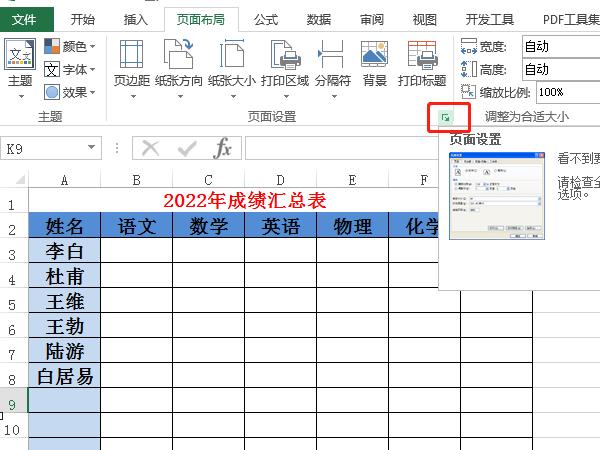The image size is (600, 450).
Task: Select the title cell 2022年成绩汇总表
Action: [245, 200]
